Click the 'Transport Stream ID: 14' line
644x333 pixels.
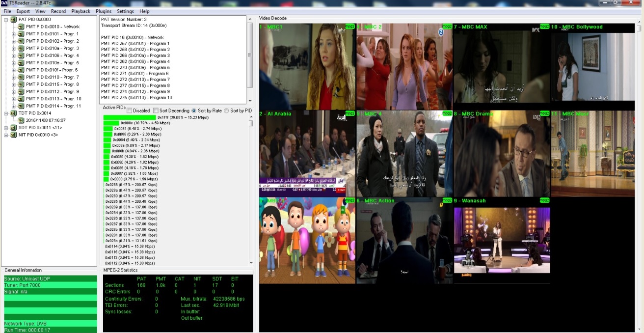(132, 26)
